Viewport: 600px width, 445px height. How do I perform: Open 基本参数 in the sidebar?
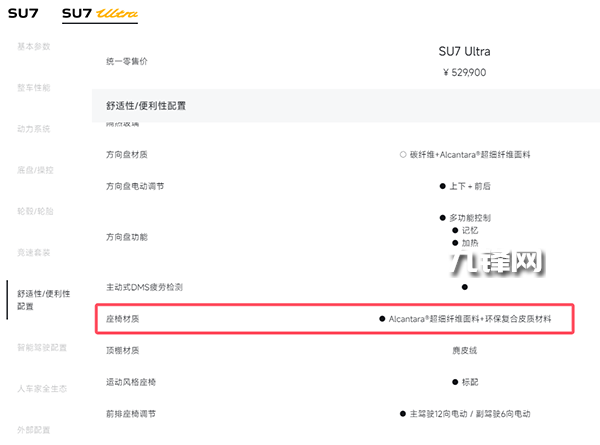point(34,46)
